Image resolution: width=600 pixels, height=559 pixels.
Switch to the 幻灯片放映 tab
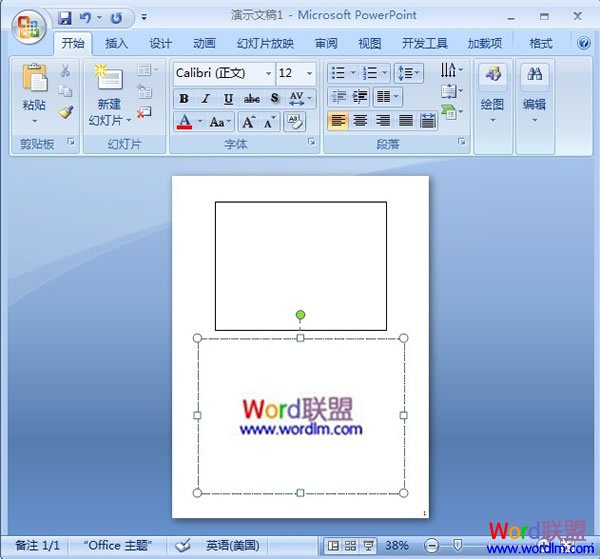pyautogui.click(x=265, y=44)
